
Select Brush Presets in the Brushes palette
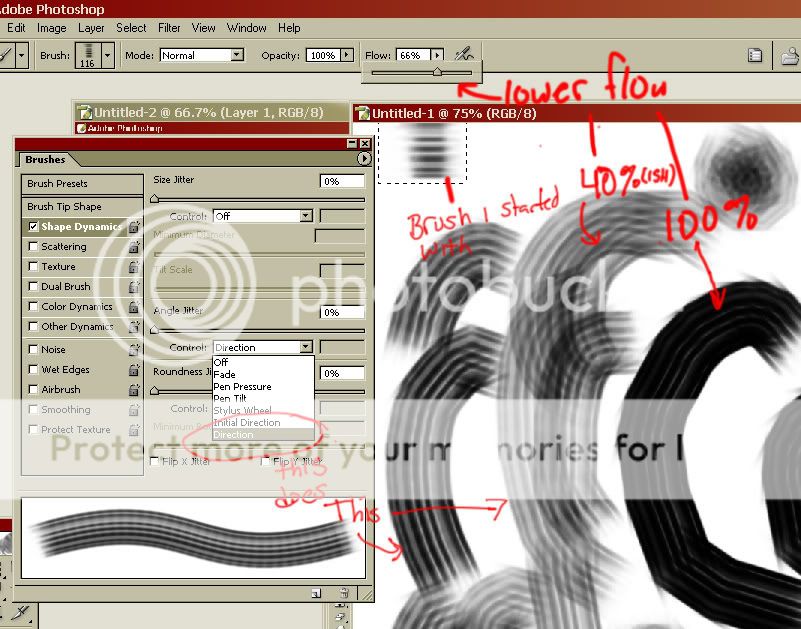click(x=82, y=183)
